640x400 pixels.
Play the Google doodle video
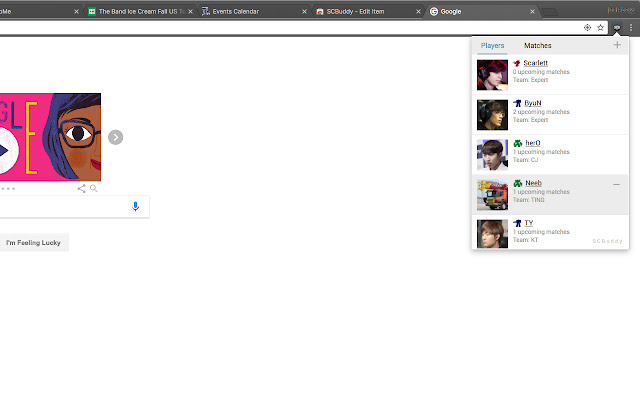point(4,151)
